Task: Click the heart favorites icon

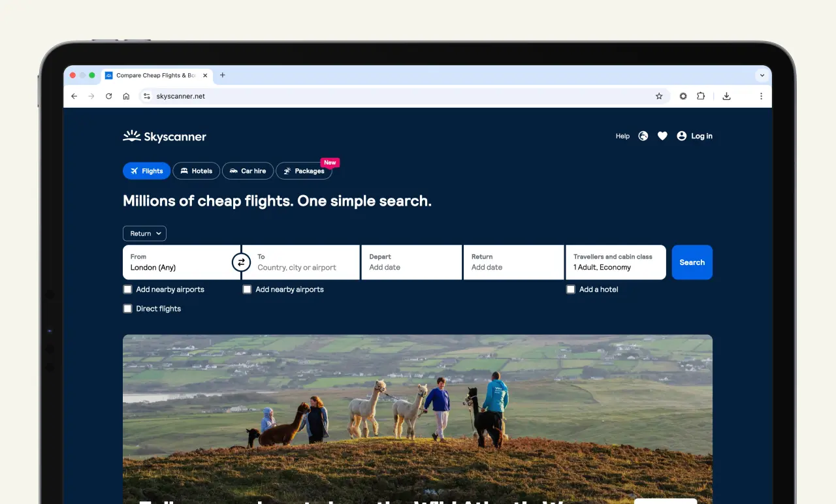Action: click(x=662, y=136)
